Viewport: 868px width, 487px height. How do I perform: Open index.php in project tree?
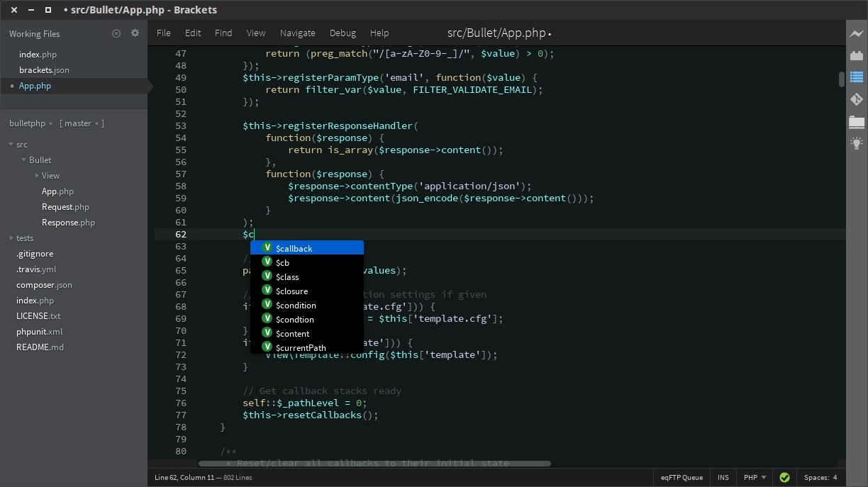coord(35,301)
